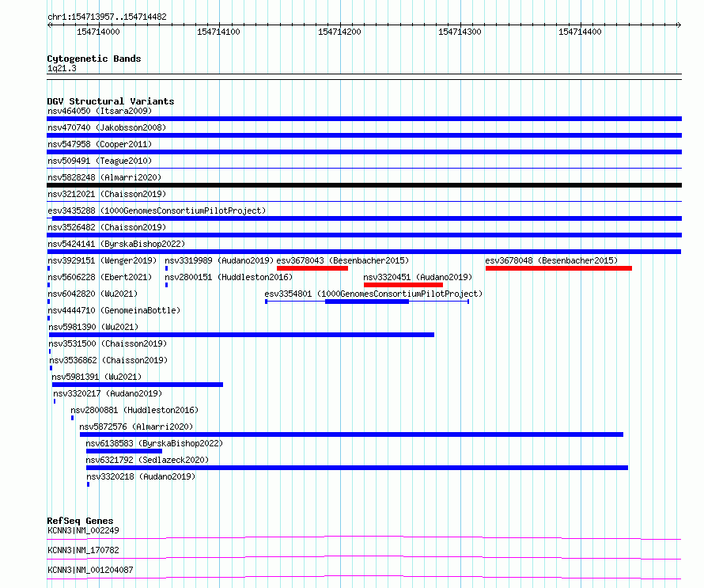Screen dimensions: 704x588
Task: Click the KCNN3|NM_170782 gene label
Action: pos(84,550)
